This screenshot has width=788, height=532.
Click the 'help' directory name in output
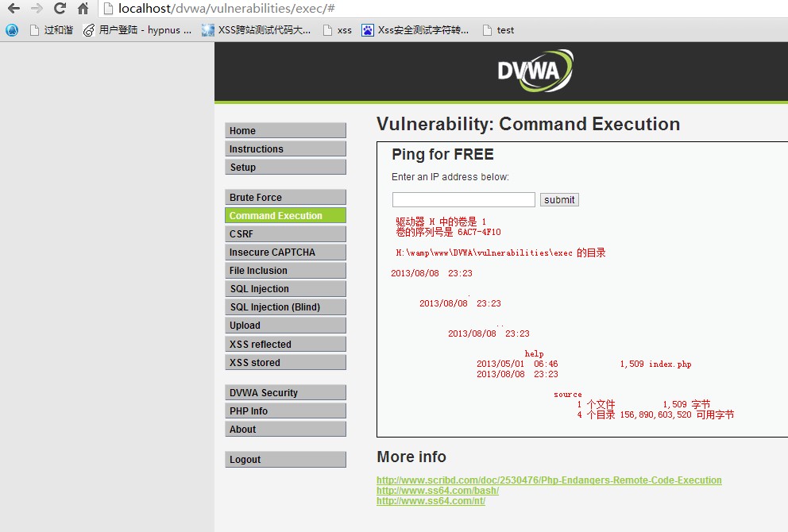click(534, 353)
